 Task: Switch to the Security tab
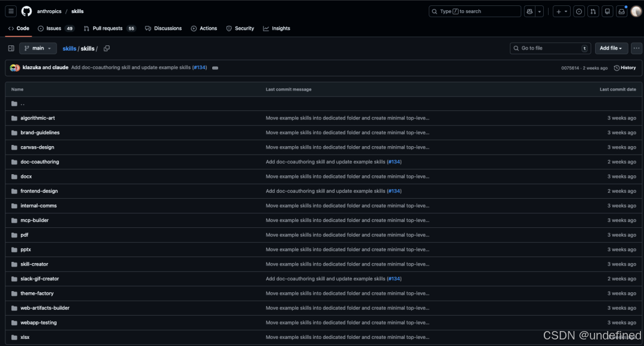240,29
